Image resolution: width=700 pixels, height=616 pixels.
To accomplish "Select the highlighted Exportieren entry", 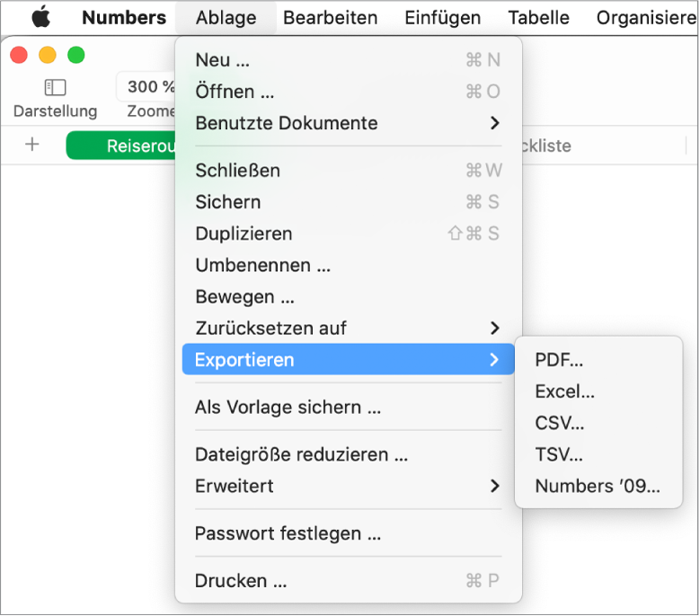I will 349,359.
